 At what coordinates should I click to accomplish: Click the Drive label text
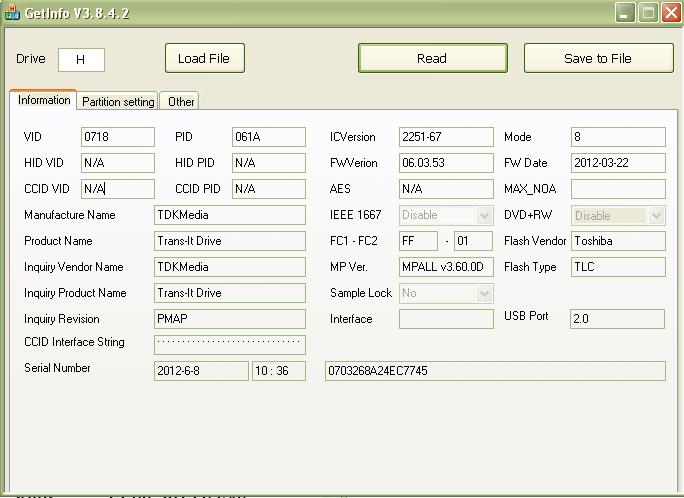(x=31, y=58)
